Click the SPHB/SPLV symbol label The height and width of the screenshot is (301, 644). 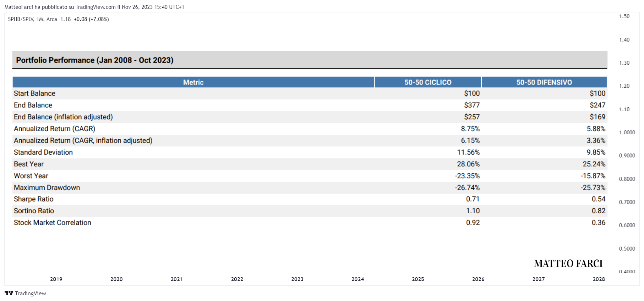click(x=21, y=19)
